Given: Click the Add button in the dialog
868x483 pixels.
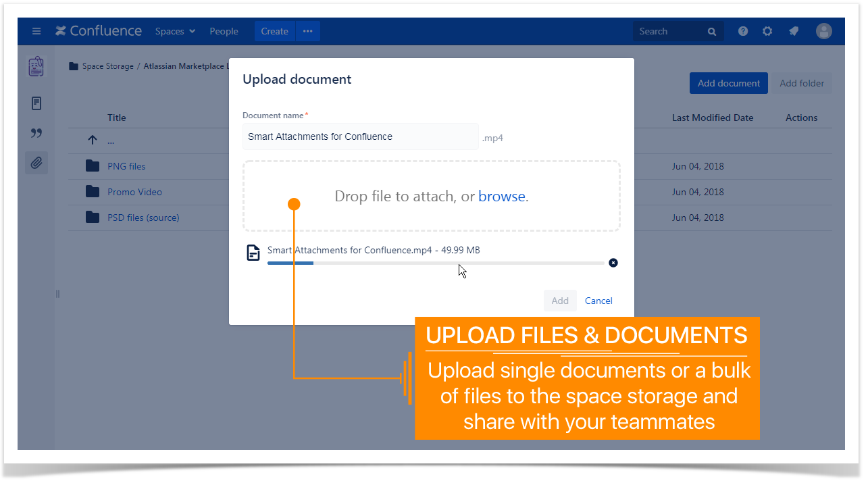Looking at the screenshot, I should [x=560, y=301].
